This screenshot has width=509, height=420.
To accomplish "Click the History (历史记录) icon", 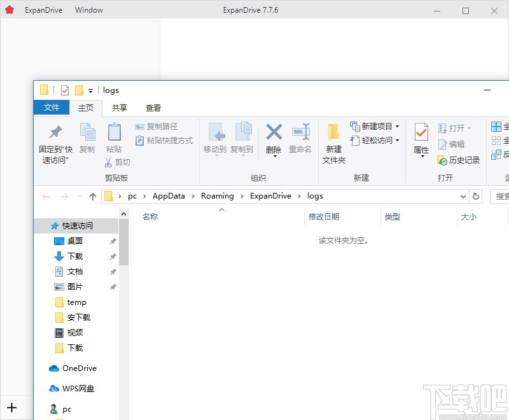I will pyautogui.click(x=457, y=160).
